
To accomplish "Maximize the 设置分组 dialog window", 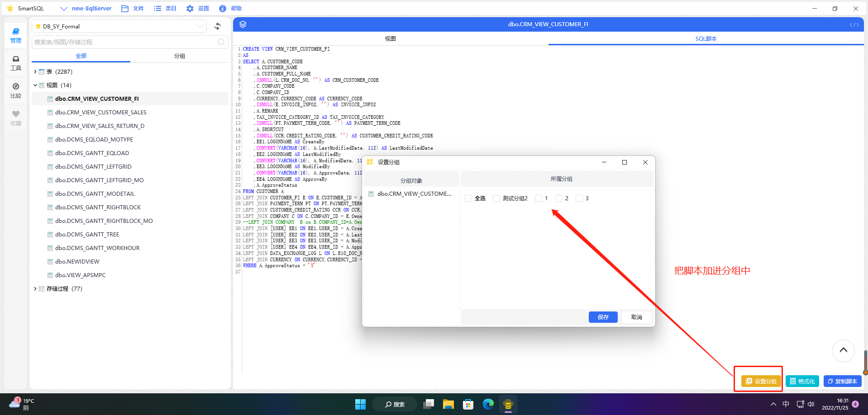I will pos(625,162).
